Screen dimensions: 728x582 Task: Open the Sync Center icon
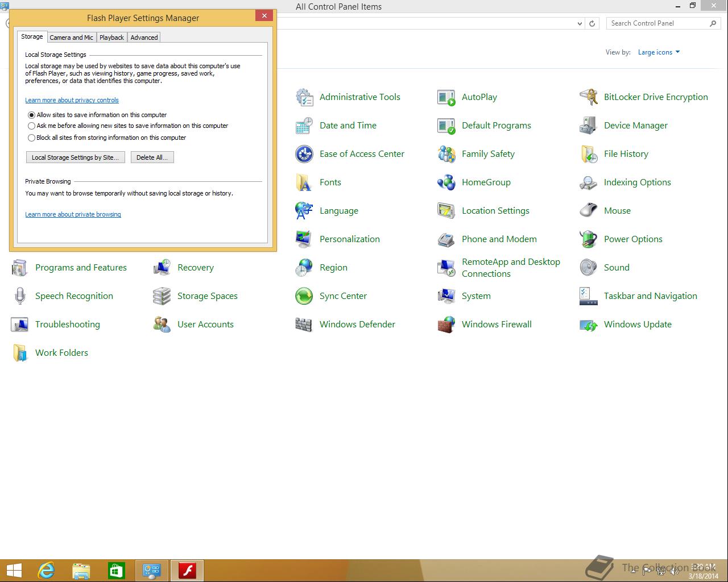(x=304, y=296)
